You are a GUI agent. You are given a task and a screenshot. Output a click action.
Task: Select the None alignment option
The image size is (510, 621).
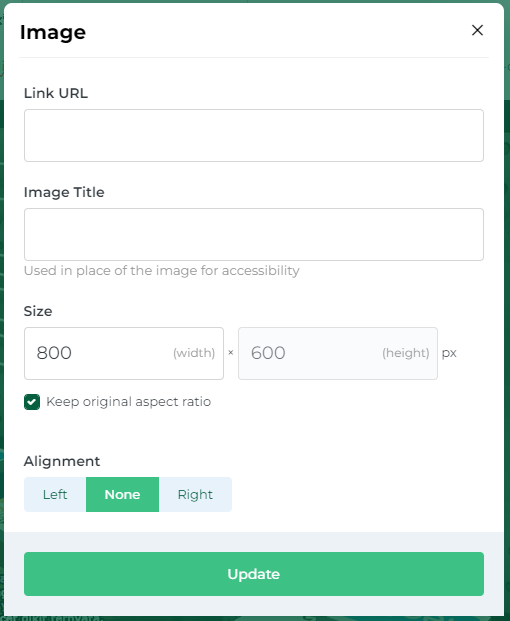tap(122, 494)
